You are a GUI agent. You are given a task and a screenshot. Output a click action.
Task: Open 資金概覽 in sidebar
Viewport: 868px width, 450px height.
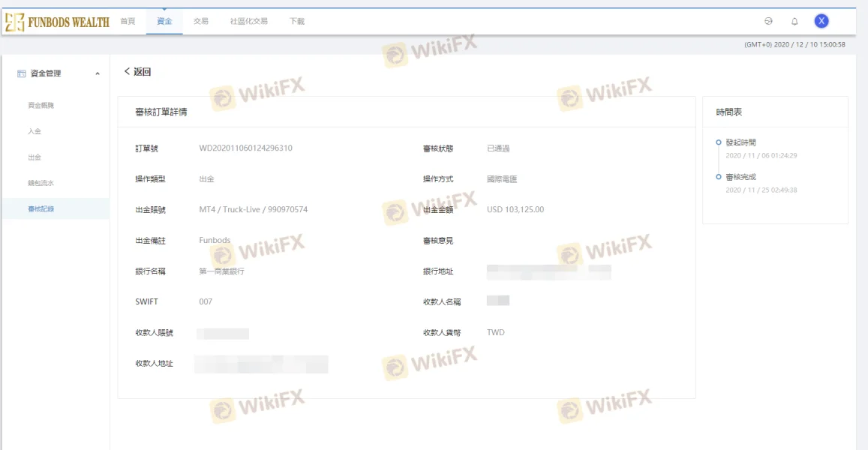point(41,105)
